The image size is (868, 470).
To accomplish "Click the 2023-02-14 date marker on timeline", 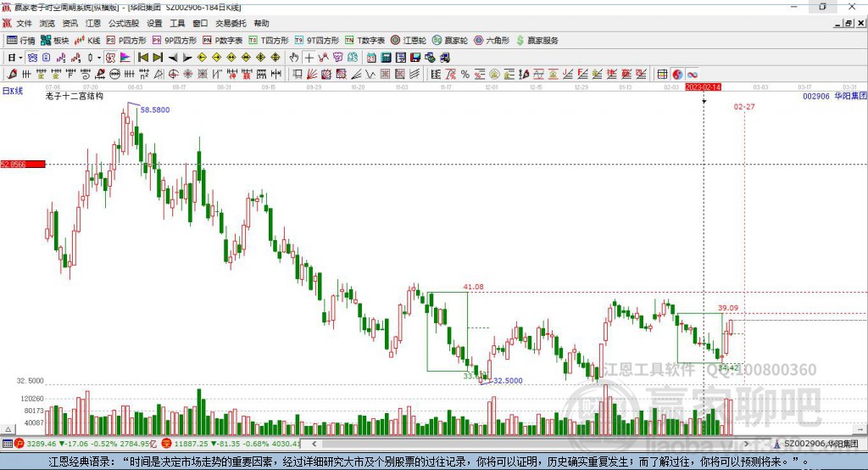I will (x=703, y=87).
